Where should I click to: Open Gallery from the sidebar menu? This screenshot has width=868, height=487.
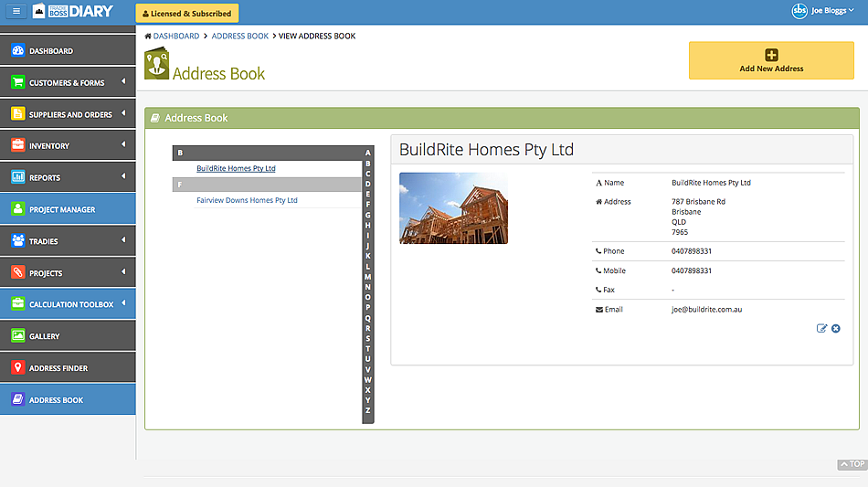click(x=68, y=335)
